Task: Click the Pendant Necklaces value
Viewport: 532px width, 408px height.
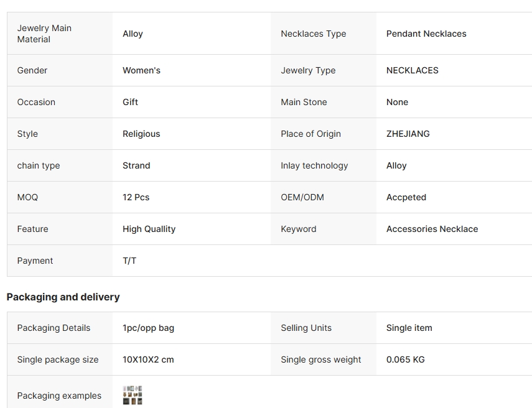Action: coord(426,34)
